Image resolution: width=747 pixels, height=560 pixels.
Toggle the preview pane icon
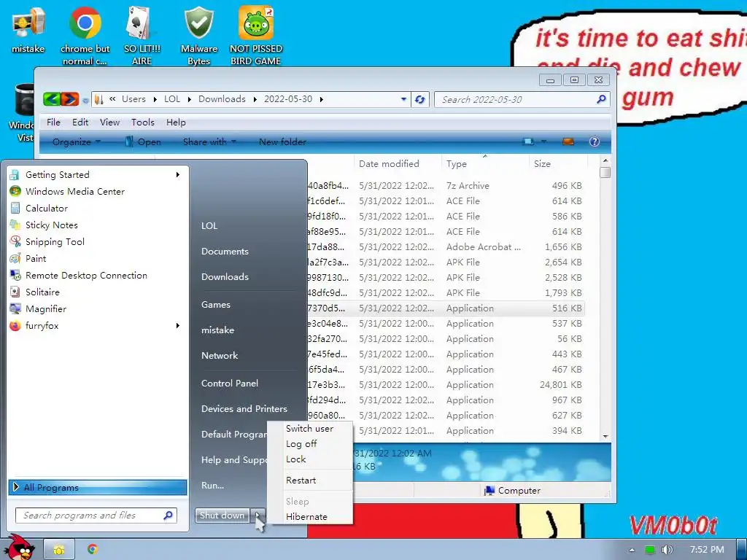[x=568, y=141]
